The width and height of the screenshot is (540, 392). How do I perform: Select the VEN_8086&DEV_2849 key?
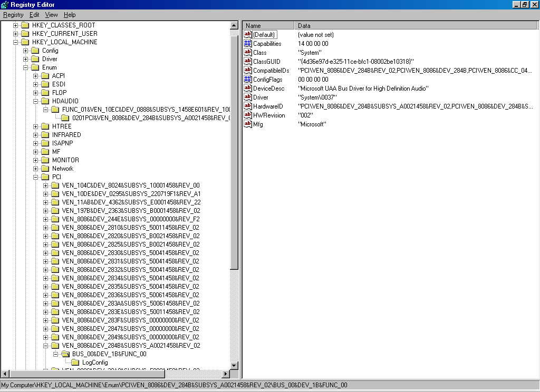pyautogui.click(x=131, y=337)
